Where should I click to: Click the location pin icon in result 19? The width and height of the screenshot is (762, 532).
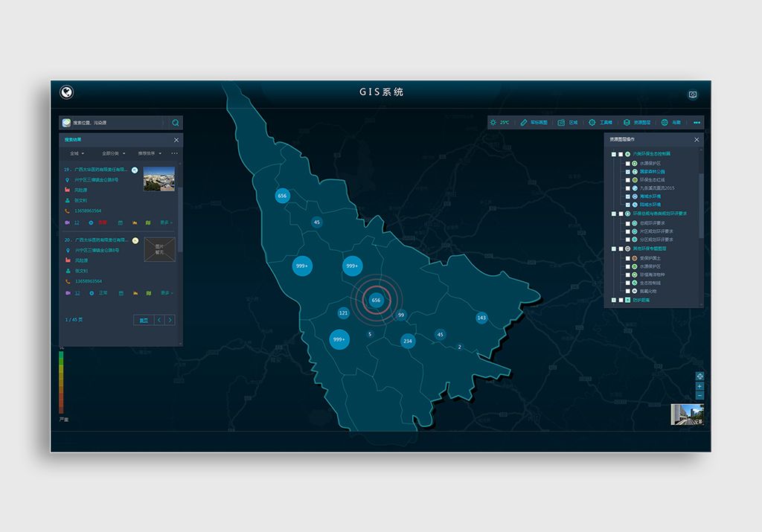click(x=68, y=180)
